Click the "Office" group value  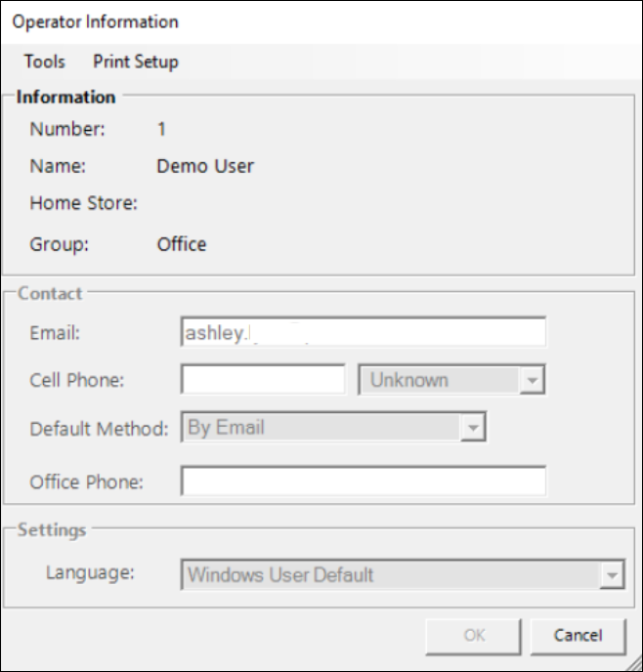[x=182, y=244]
